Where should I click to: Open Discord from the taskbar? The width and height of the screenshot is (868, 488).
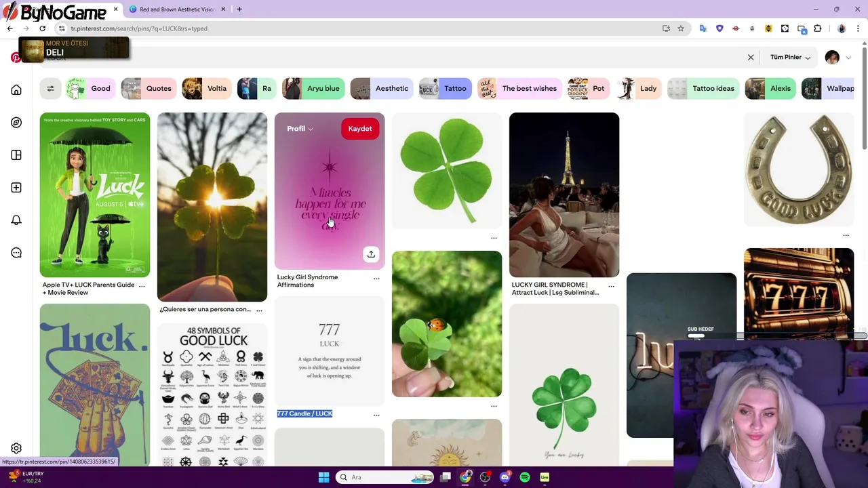[505, 477]
